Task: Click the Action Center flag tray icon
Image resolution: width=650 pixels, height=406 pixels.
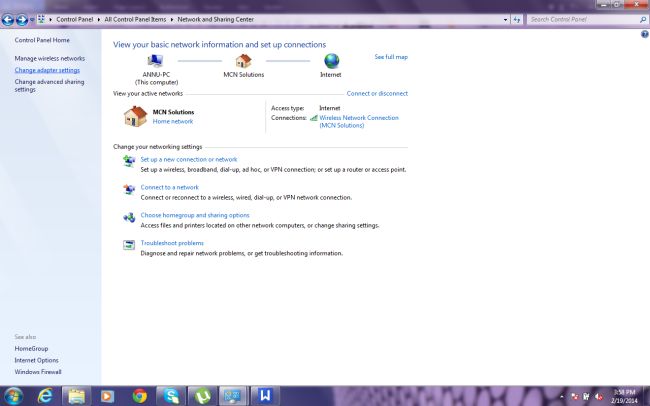Action: coord(575,397)
